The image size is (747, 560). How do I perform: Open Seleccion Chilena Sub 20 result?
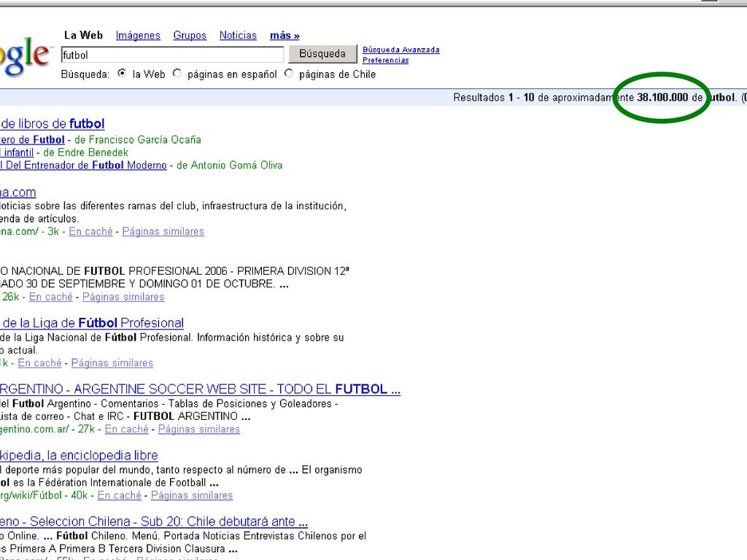click(154, 521)
